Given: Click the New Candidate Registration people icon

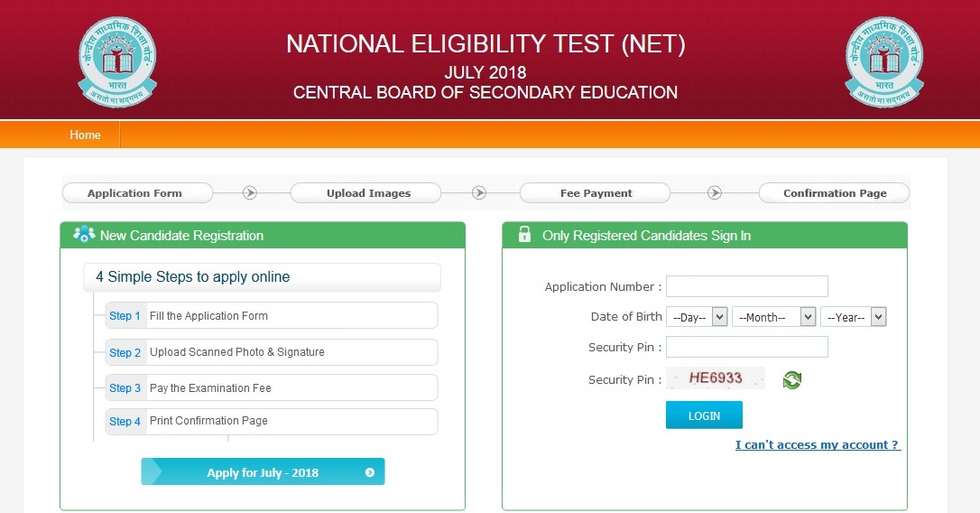Looking at the screenshot, I should [84, 235].
